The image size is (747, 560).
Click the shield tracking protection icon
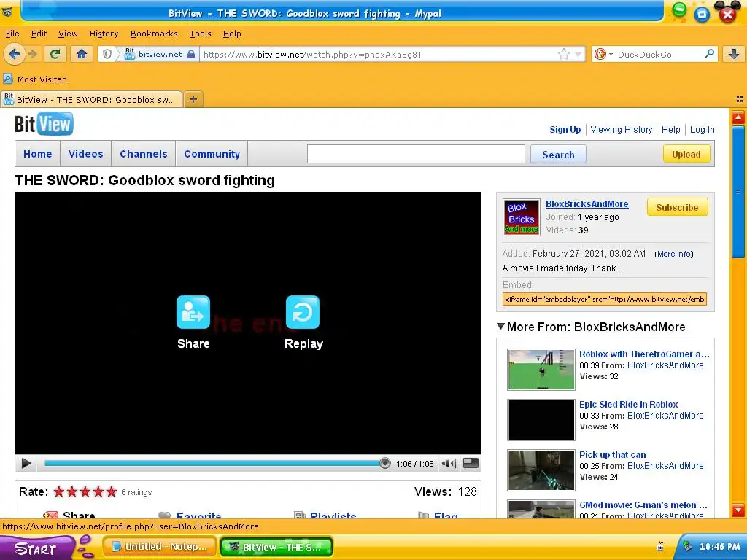107,54
